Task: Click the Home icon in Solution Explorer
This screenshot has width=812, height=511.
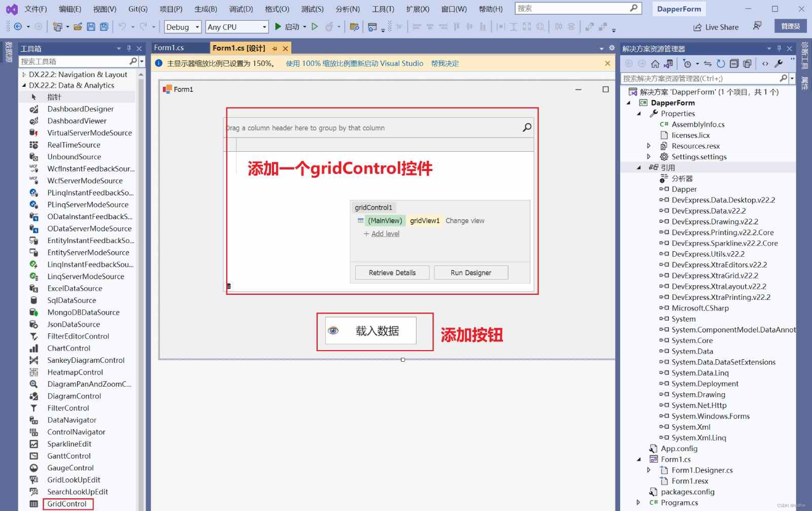Action: (655, 63)
